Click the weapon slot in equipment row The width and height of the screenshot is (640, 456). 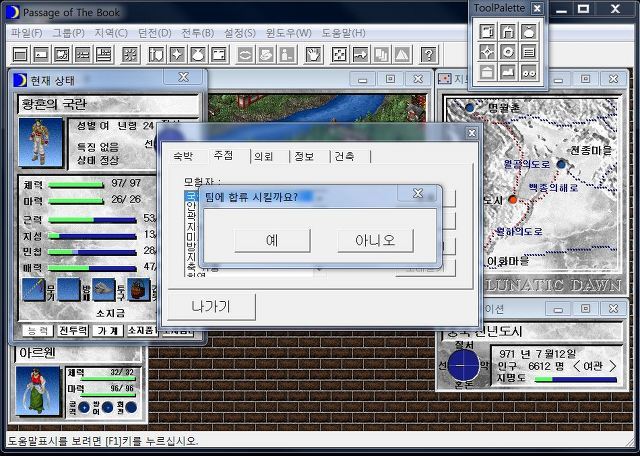pyautogui.click(x=34, y=289)
